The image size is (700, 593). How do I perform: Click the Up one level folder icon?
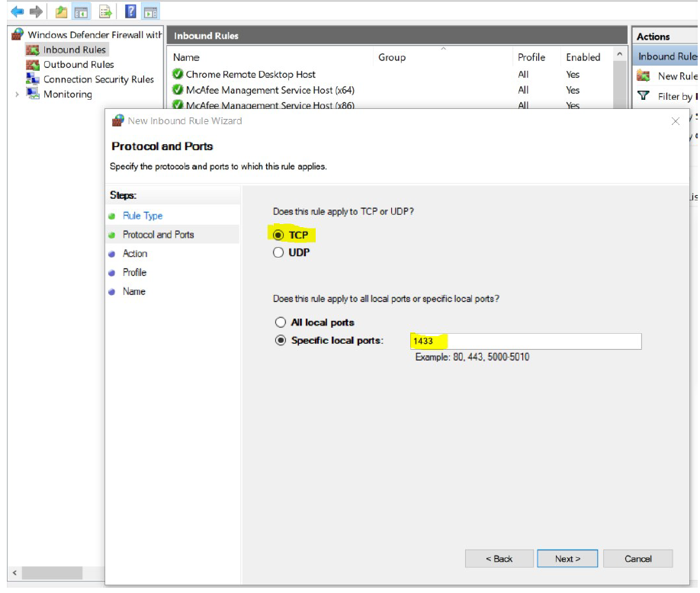[x=61, y=11]
